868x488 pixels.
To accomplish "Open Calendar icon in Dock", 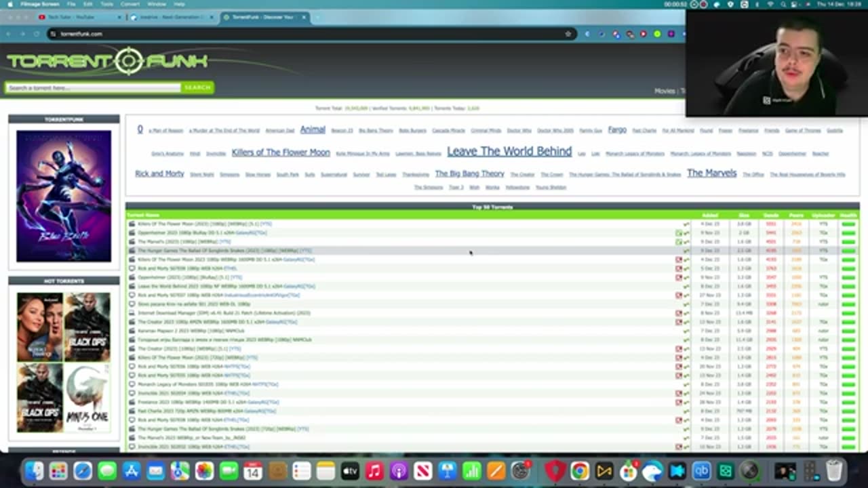I will pos(253,470).
